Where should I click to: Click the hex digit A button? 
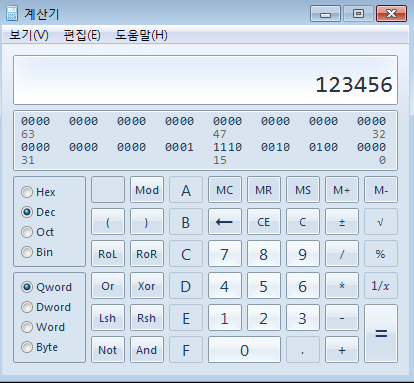(186, 190)
